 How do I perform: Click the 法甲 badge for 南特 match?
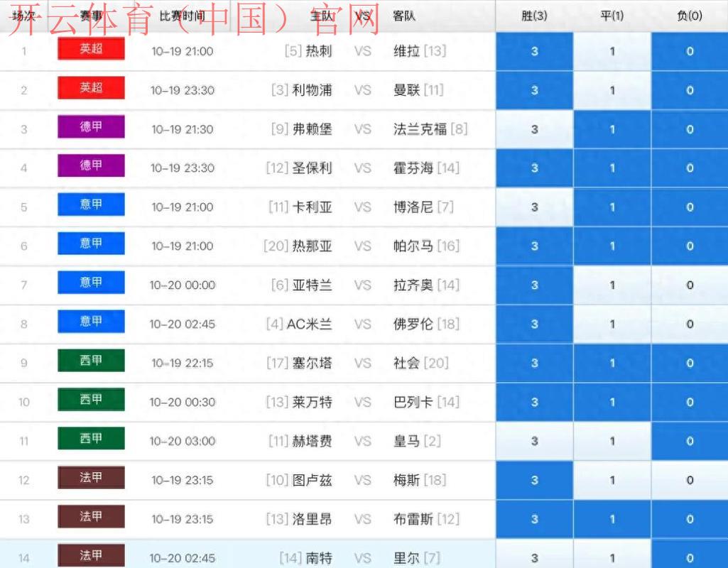click(x=91, y=556)
